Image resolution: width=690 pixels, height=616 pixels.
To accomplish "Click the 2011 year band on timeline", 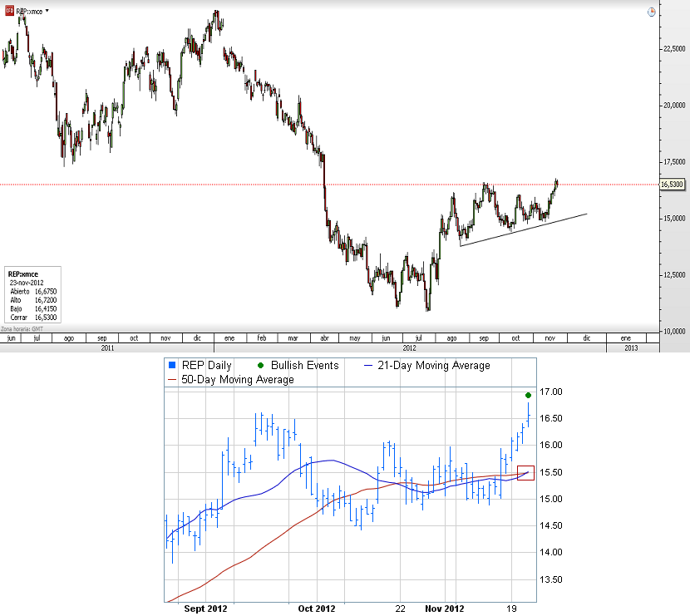I will (x=106, y=347).
